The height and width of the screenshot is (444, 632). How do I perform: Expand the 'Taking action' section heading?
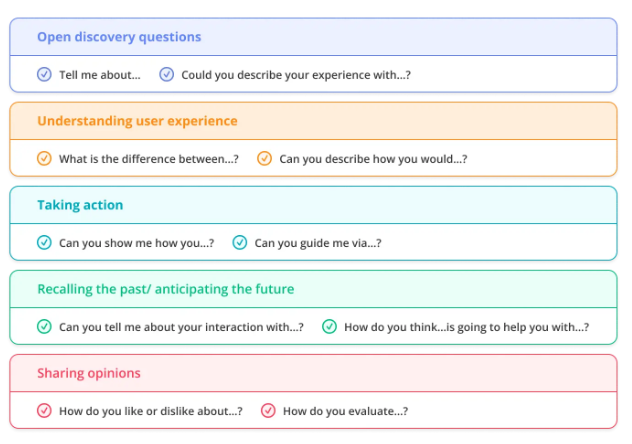(80, 205)
